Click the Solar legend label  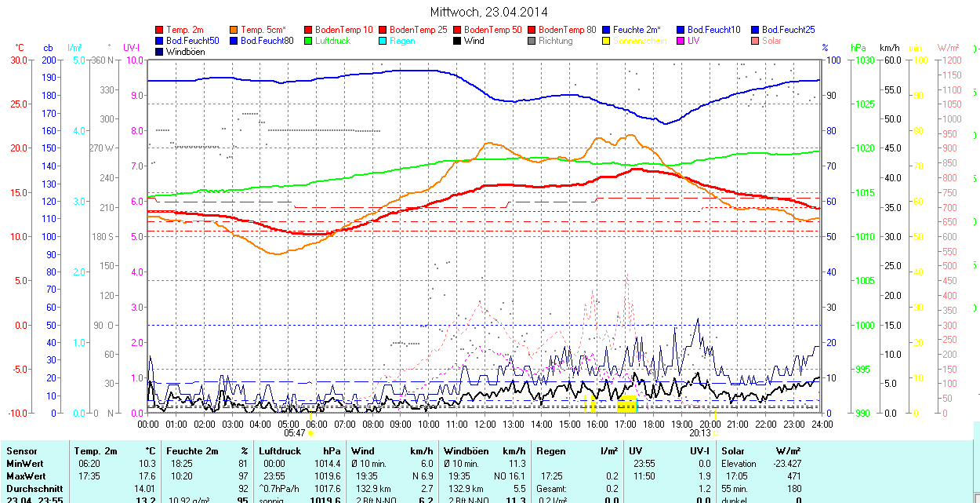[771, 41]
